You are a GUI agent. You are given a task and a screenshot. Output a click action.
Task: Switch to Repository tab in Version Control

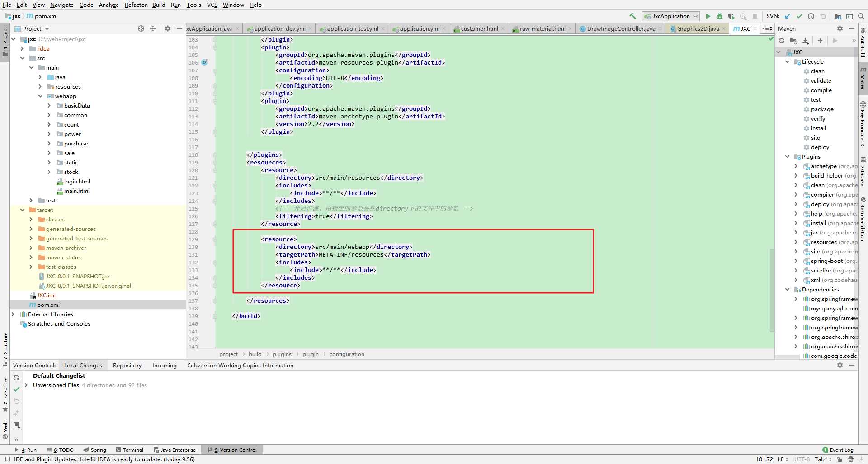coord(127,365)
